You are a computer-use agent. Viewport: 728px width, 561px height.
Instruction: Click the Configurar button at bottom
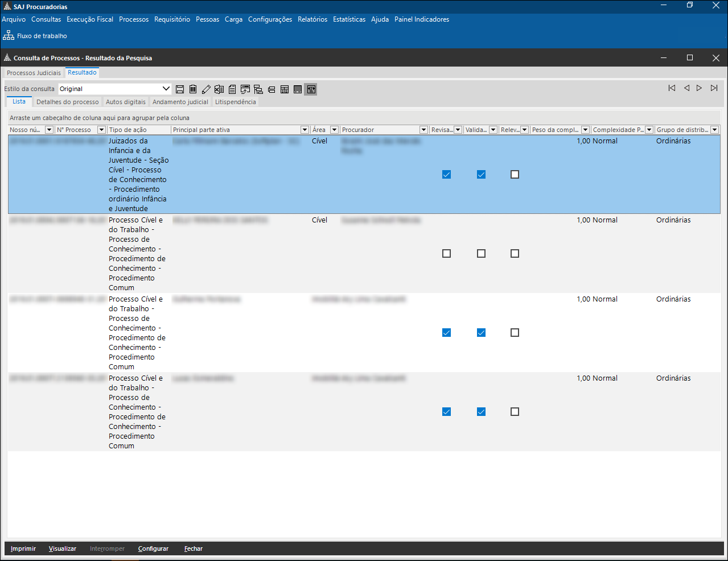153,548
